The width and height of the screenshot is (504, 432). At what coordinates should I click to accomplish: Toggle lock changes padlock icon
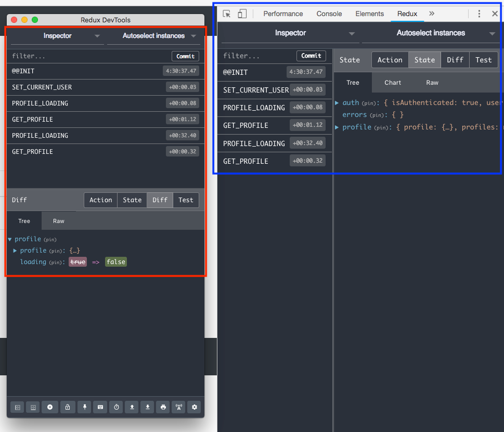(68, 407)
